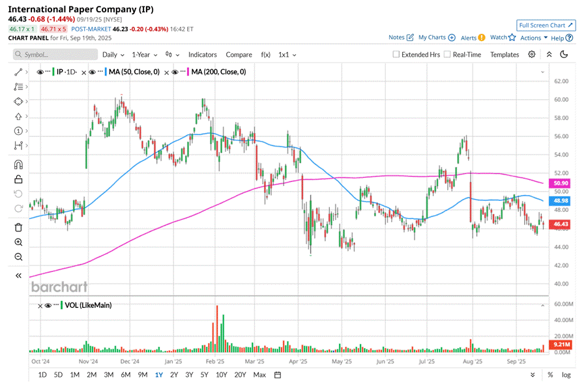This screenshot has width=588, height=386.
Task: Expand bottom panel with double down arrows
Action: click(533, 375)
